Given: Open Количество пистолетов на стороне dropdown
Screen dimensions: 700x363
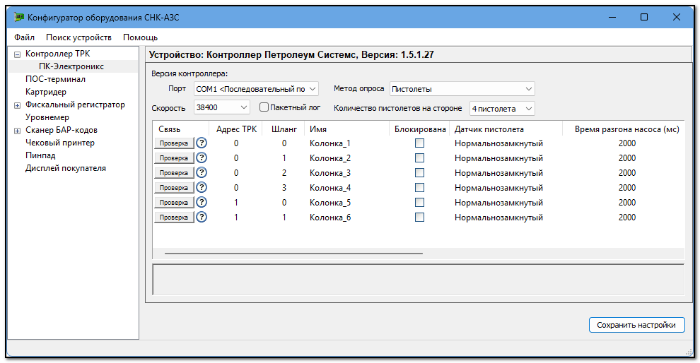Looking at the screenshot, I should [x=502, y=108].
